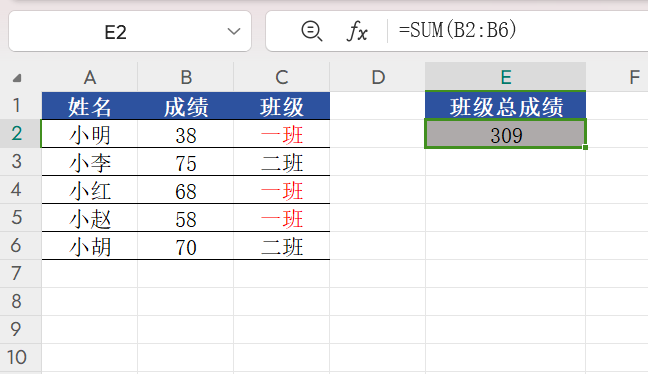
Task: Select column C header
Action: (x=282, y=77)
